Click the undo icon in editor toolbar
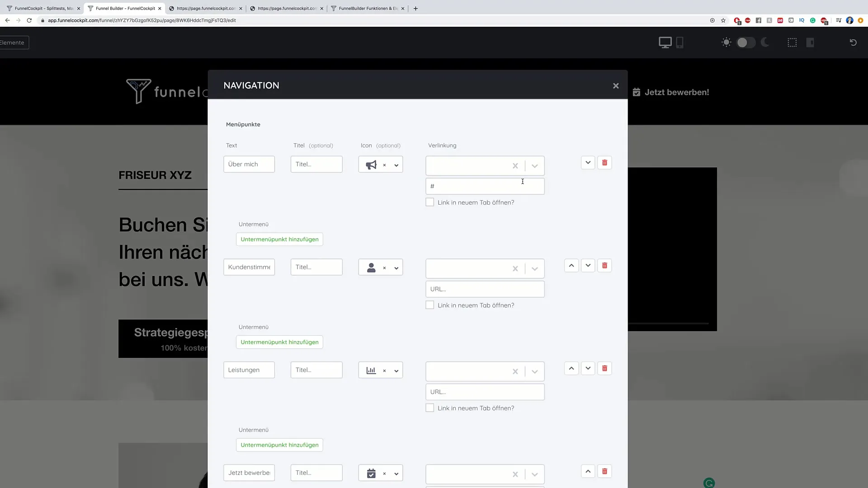The height and width of the screenshot is (488, 868). [x=853, y=42]
